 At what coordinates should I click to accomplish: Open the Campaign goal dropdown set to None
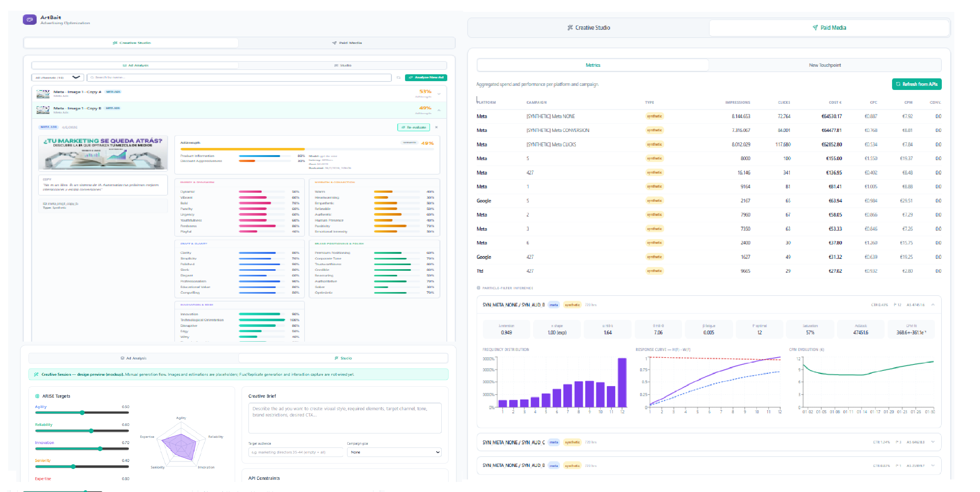coord(394,452)
